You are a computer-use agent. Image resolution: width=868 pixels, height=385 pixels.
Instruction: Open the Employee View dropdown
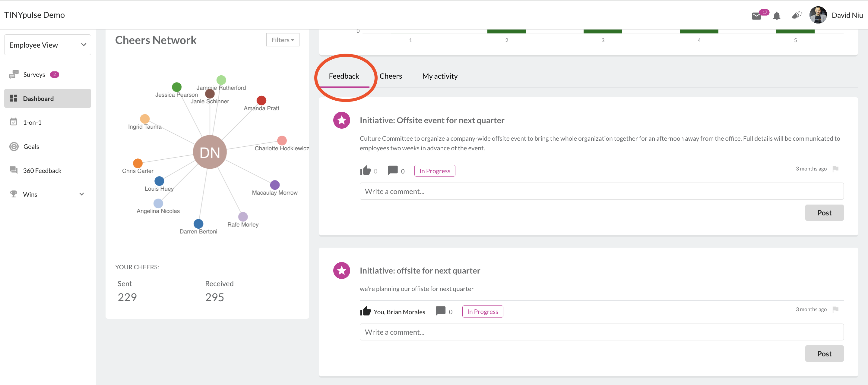click(x=48, y=45)
